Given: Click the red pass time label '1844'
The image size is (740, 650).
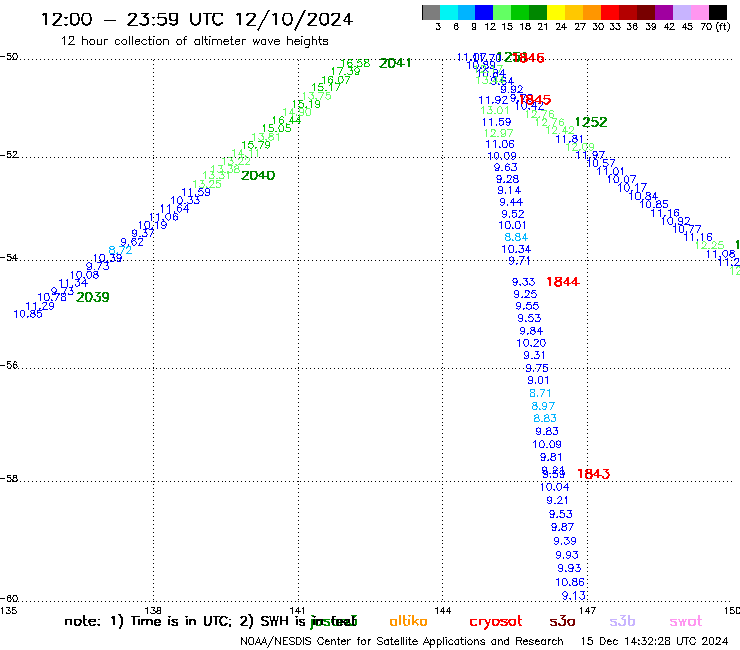Looking at the screenshot, I should coord(563,282).
